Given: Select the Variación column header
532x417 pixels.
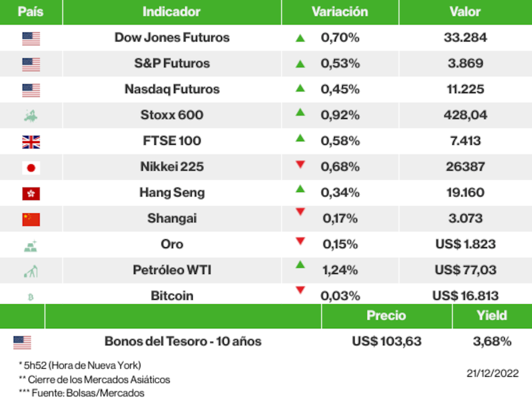Looking at the screenshot, I should [339, 12].
